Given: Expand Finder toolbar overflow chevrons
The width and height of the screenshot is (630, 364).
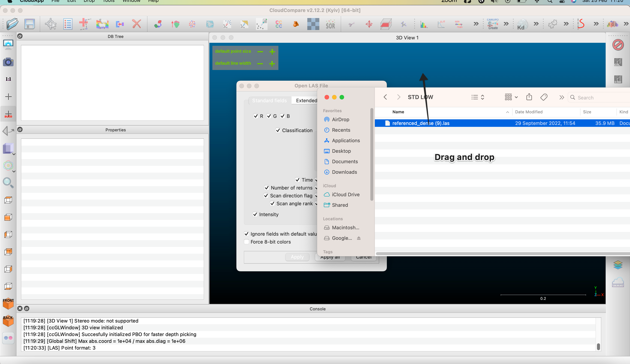Looking at the screenshot, I should coord(562,98).
